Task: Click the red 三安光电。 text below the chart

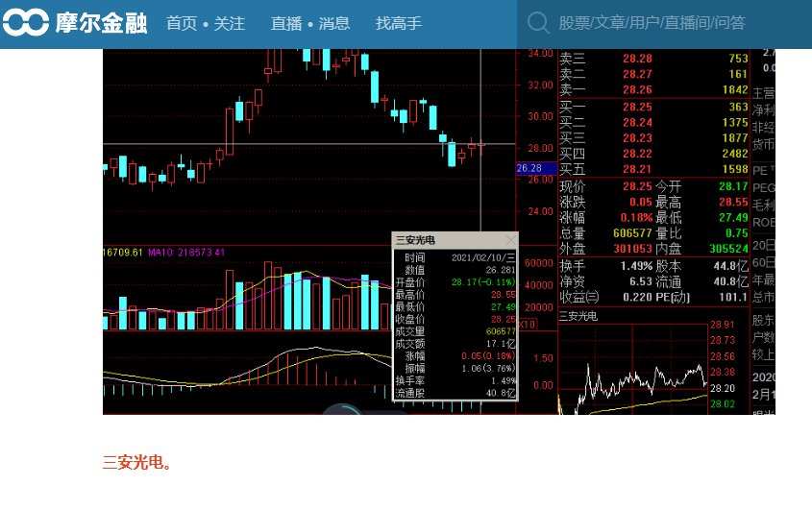Action: click(136, 462)
